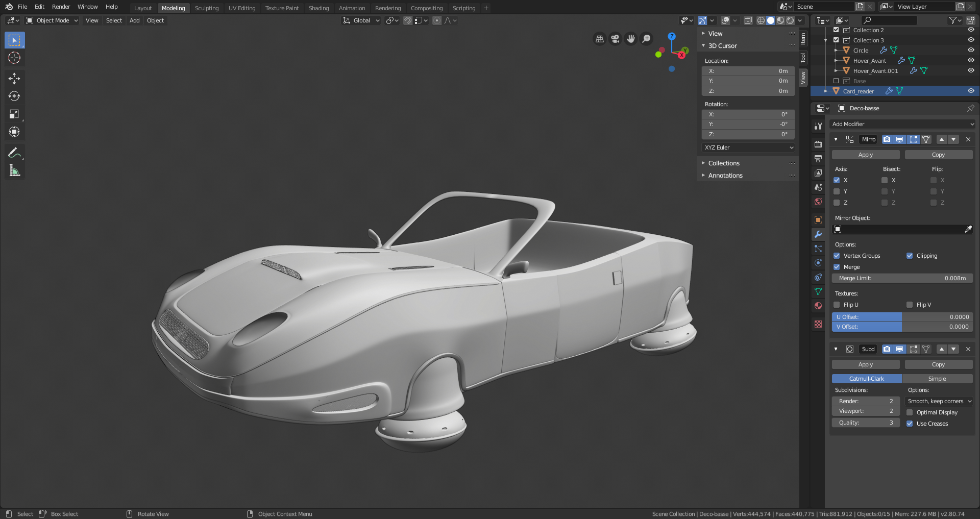Switch to the Sculpting workspace tab

click(x=206, y=8)
